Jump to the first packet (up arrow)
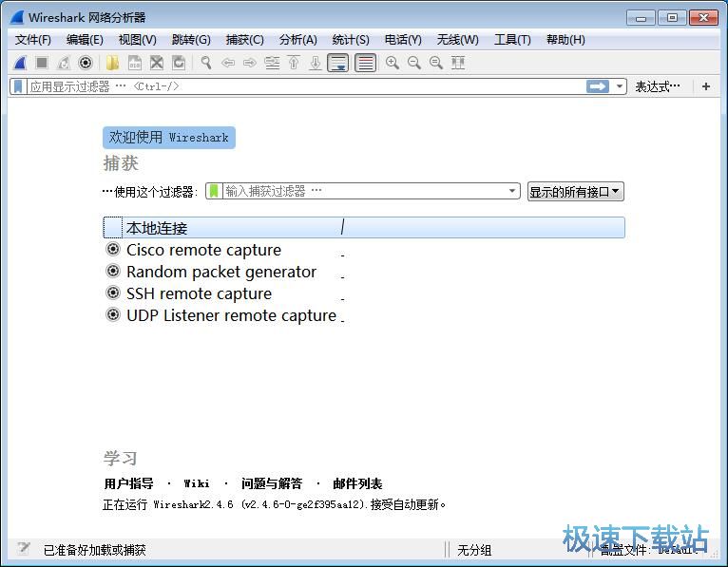The height and width of the screenshot is (567, 728). 294,63
